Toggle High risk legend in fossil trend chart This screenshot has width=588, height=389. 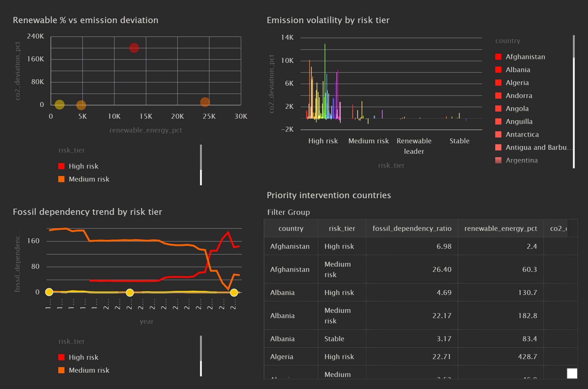tap(78, 357)
